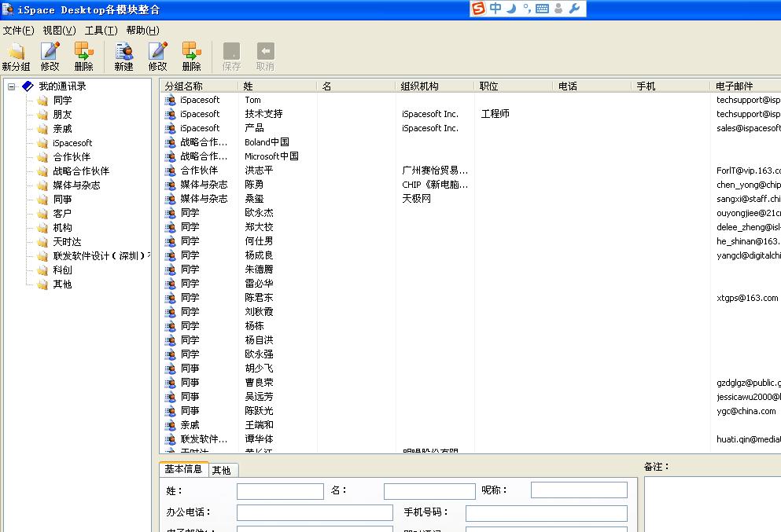This screenshot has width=781, height=532.
Task: Click the contact icon in the 洪志平 row
Action: pyautogui.click(x=171, y=171)
